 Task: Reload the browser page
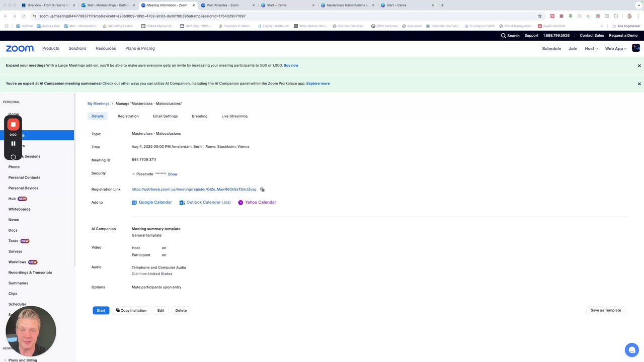(23, 16)
